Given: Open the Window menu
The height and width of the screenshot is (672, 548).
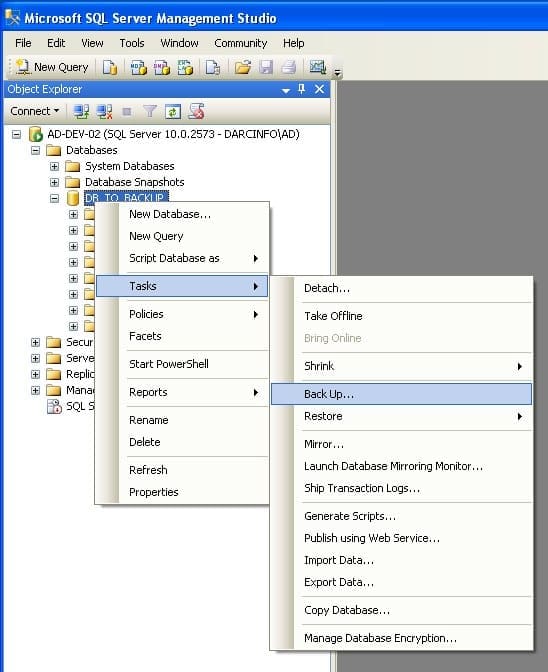Looking at the screenshot, I should pyautogui.click(x=179, y=43).
